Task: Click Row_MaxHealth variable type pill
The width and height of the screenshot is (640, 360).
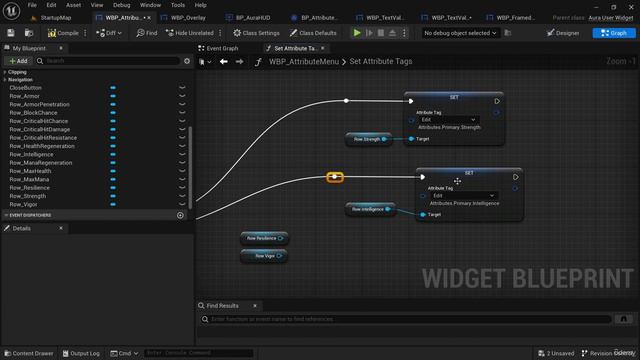Action: coord(113,171)
